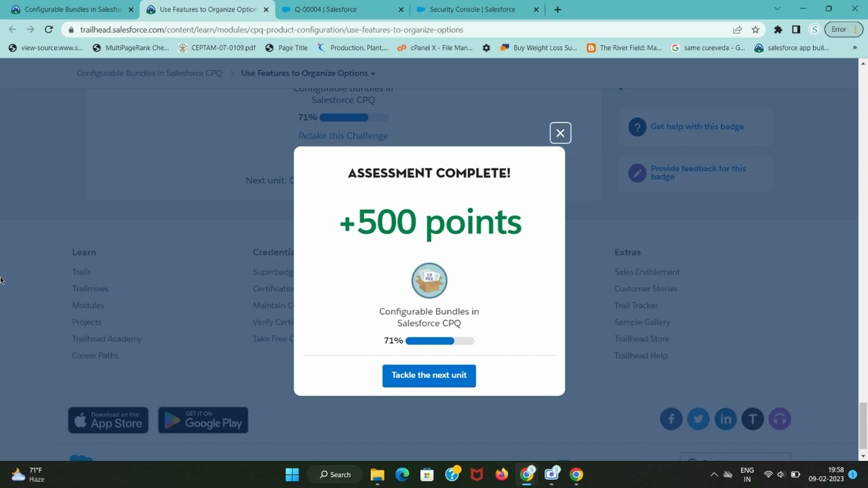
Task: Open view-source bookmark
Action: click(x=45, y=48)
